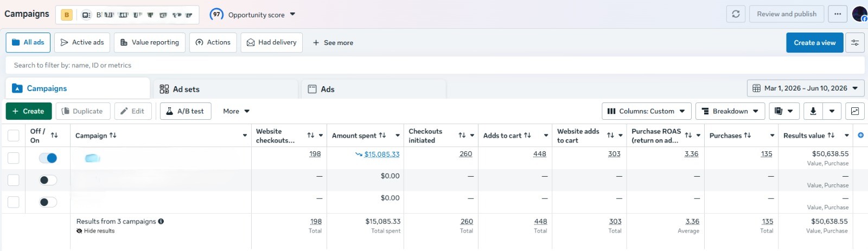Check the select-all campaigns checkbox
The height and width of the screenshot is (251, 868).
point(14,136)
